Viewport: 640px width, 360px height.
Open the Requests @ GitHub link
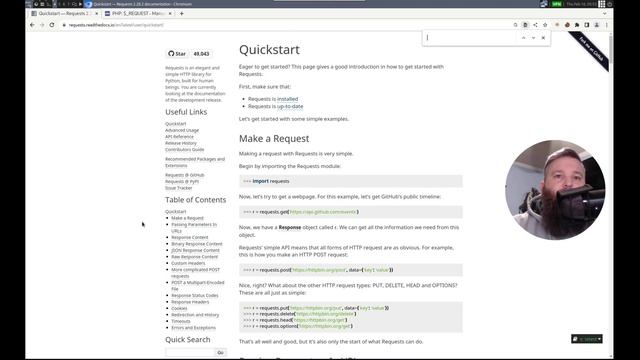185,175
